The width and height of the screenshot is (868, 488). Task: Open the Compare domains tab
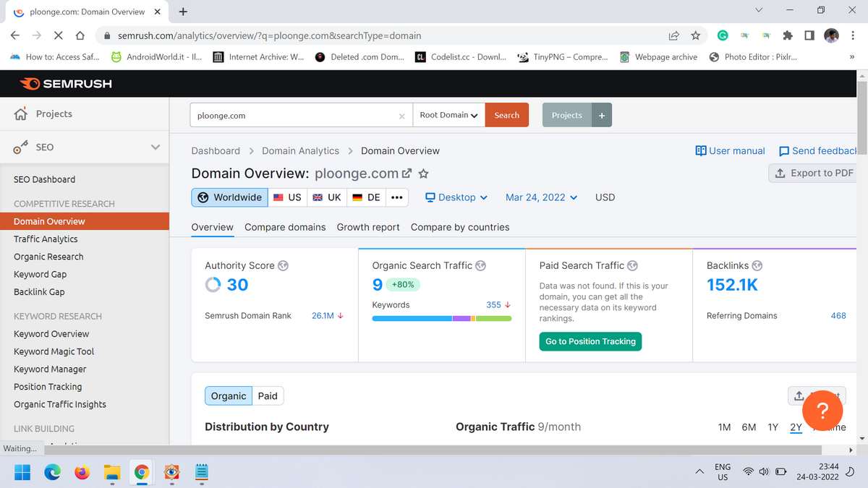click(x=285, y=227)
